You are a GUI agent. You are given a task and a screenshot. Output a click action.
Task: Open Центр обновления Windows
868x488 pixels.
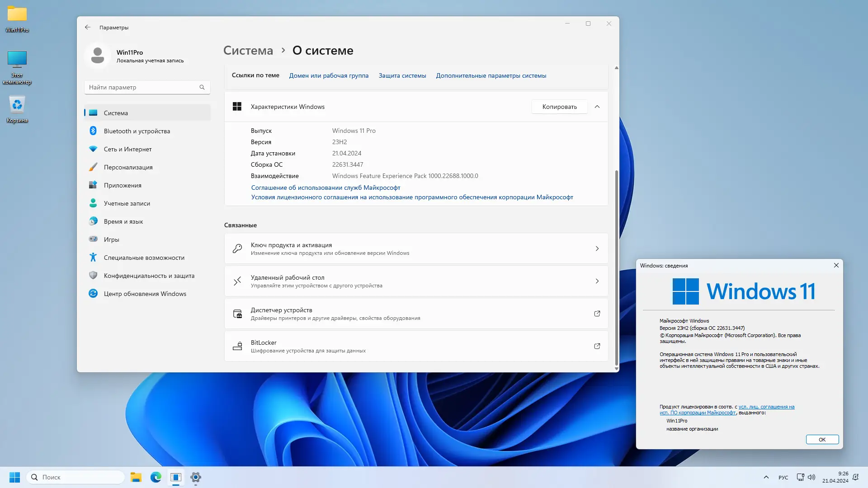coord(145,294)
